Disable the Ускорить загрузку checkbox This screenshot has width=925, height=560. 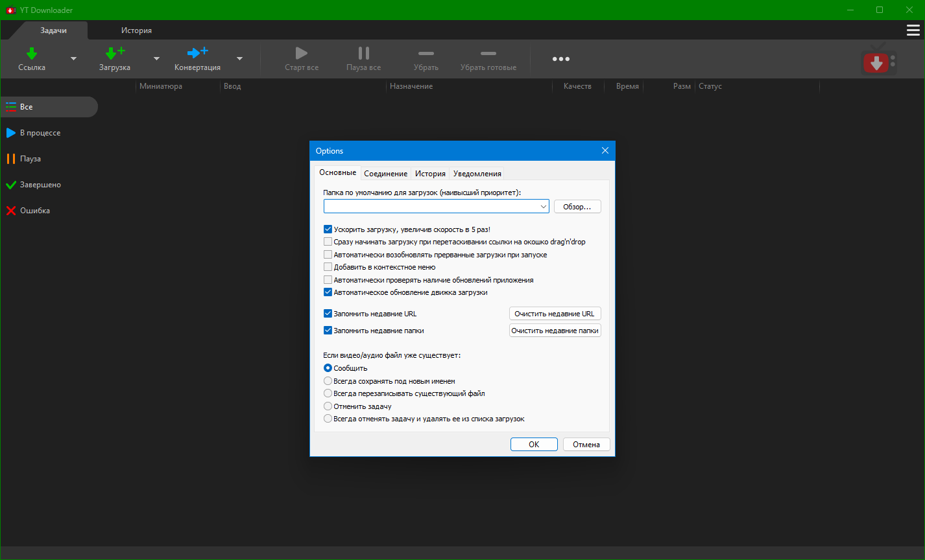point(328,229)
